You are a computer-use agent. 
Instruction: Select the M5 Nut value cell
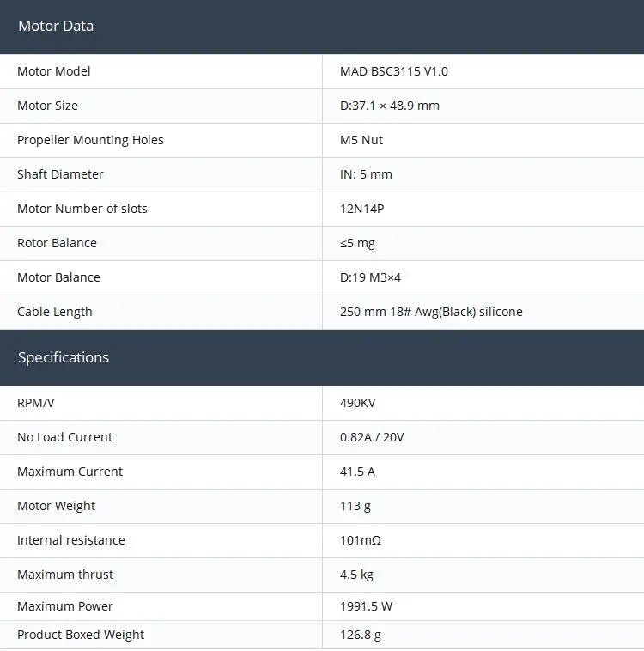click(361, 140)
